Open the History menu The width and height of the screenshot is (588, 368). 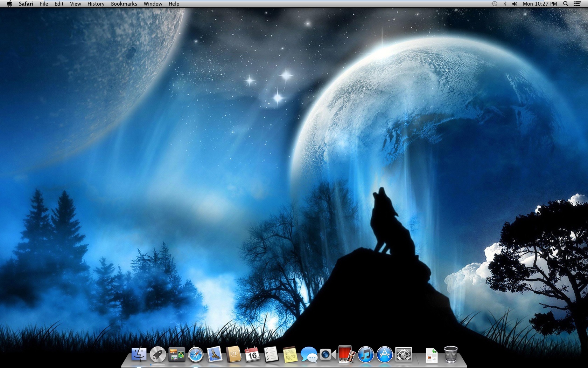[x=96, y=4]
